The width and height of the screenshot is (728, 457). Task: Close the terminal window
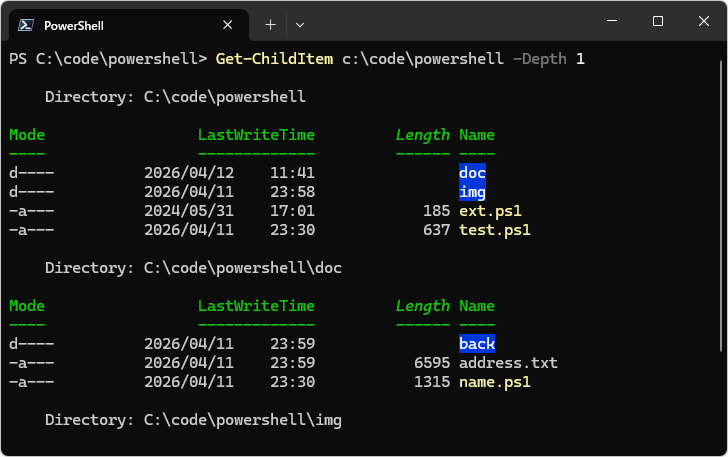[x=703, y=21]
